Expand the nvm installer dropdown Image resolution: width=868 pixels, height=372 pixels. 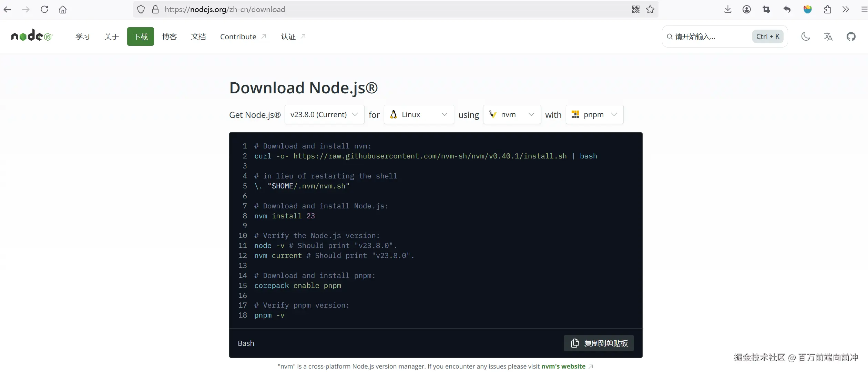pyautogui.click(x=511, y=114)
